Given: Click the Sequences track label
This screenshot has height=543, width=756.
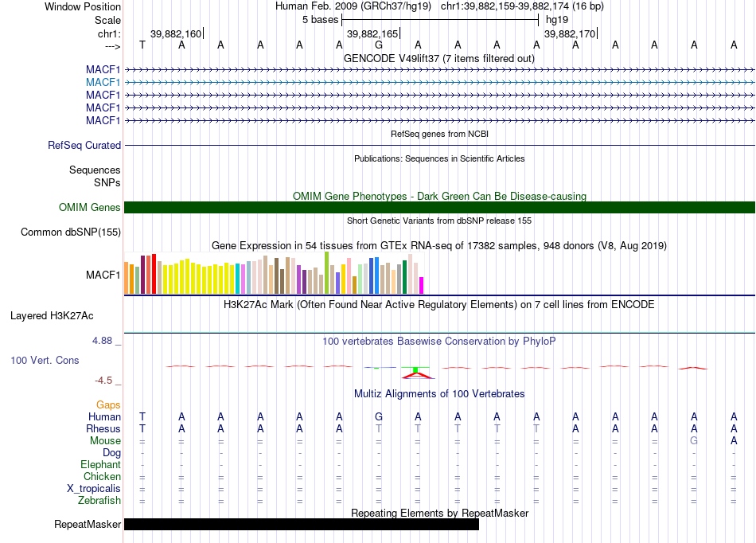Looking at the screenshot, I should pyautogui.click(x=95, y=170).
